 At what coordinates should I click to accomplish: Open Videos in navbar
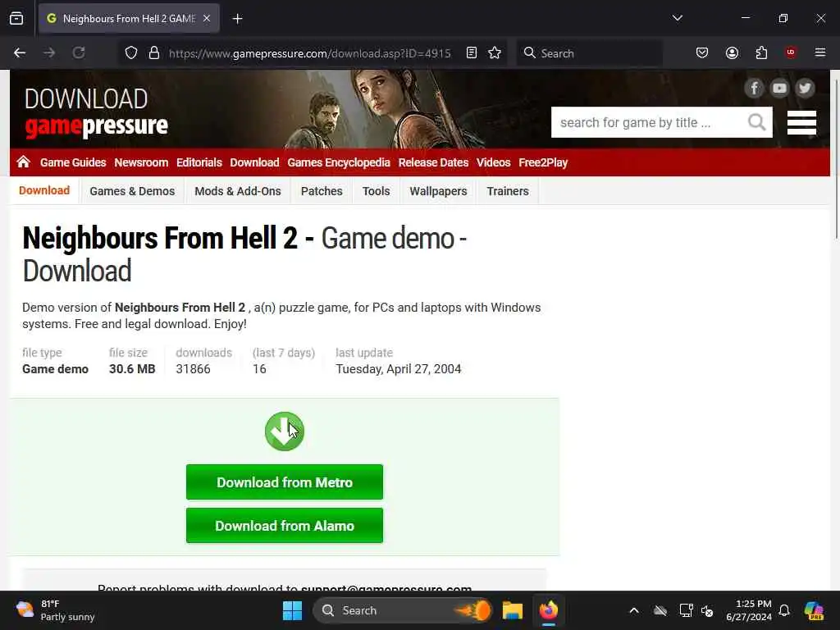pos(493,162)
